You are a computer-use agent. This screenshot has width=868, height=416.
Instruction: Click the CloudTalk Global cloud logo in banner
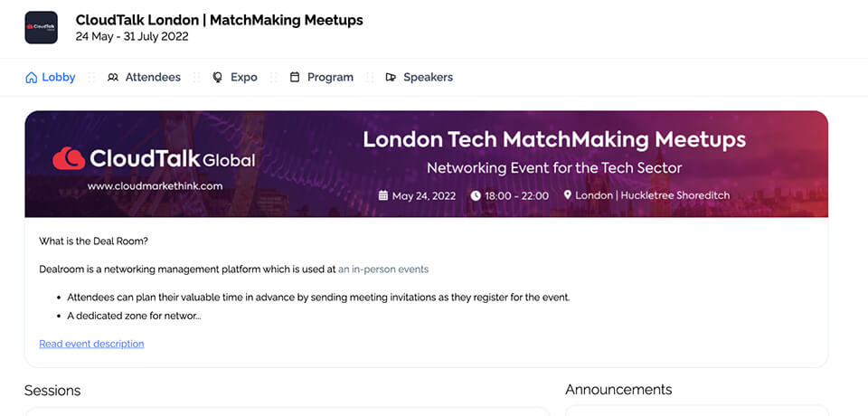click(x=69, y=159)
